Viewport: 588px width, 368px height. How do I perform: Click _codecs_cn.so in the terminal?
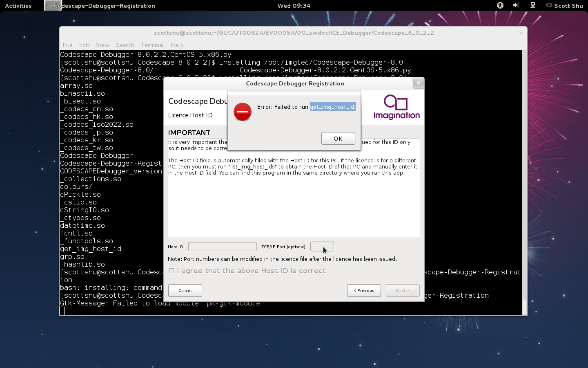87,109
